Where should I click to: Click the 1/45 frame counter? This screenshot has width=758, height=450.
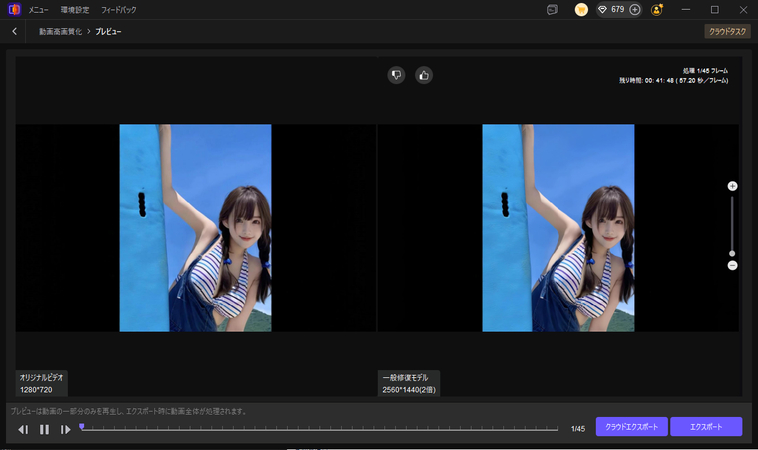point(578,429)
